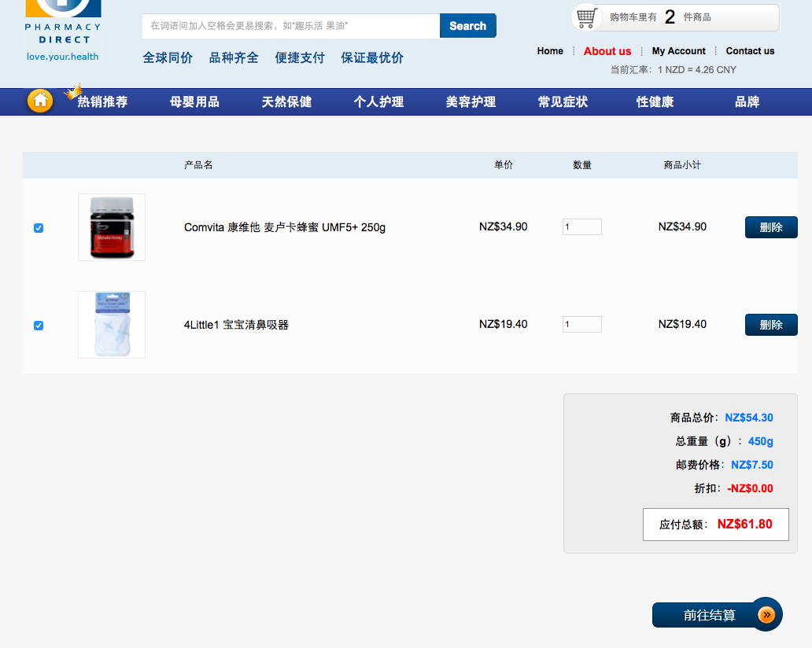Open the About us page
Viewport: 812px width, 648px height.
[x=607, y=50]
